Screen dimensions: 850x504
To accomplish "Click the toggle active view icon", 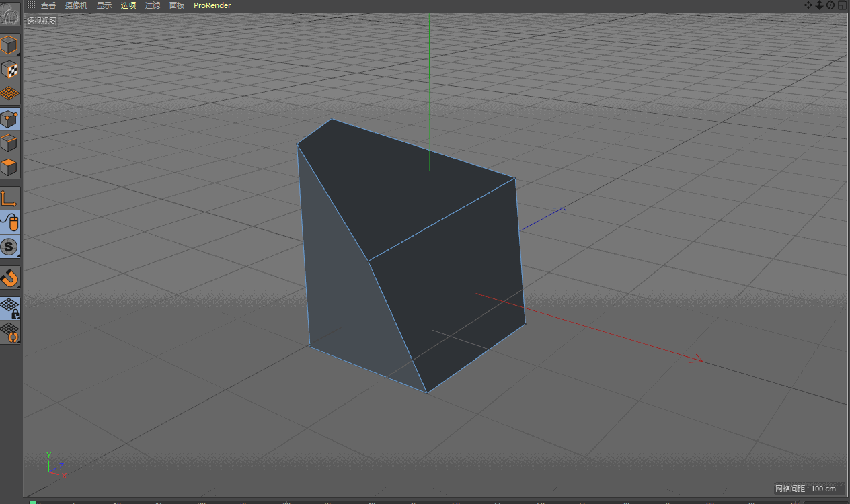I will click(842, 5).
